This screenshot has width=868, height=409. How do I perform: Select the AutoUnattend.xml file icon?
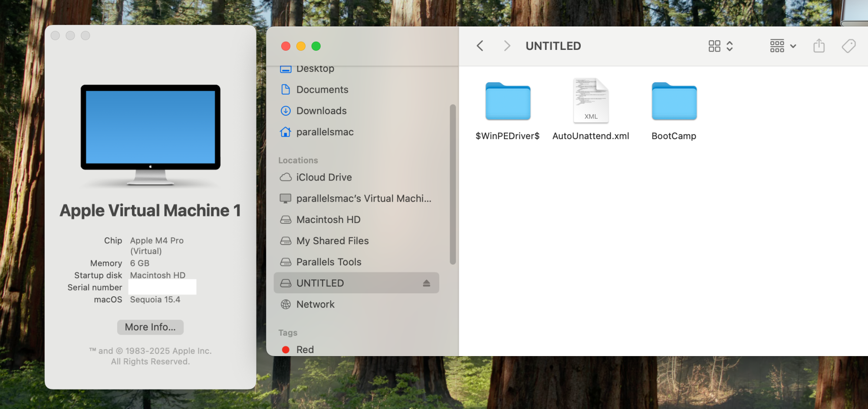click(x=591, y=101)
